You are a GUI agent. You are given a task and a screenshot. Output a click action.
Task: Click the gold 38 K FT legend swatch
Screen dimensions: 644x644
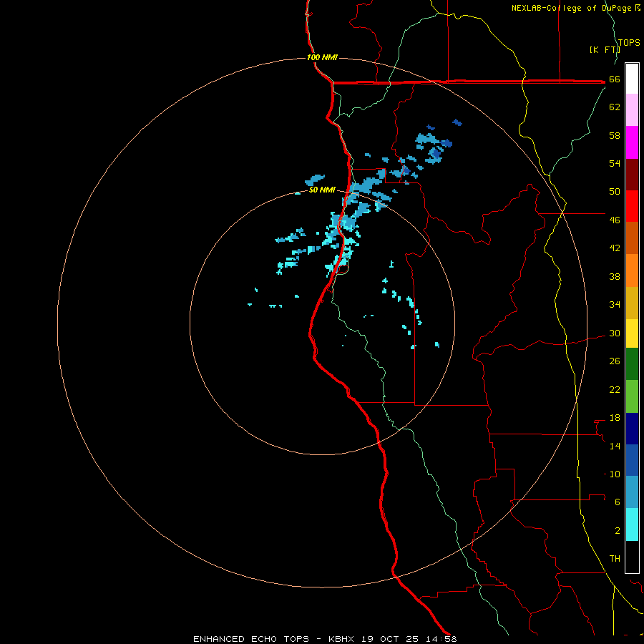point(632,303)
